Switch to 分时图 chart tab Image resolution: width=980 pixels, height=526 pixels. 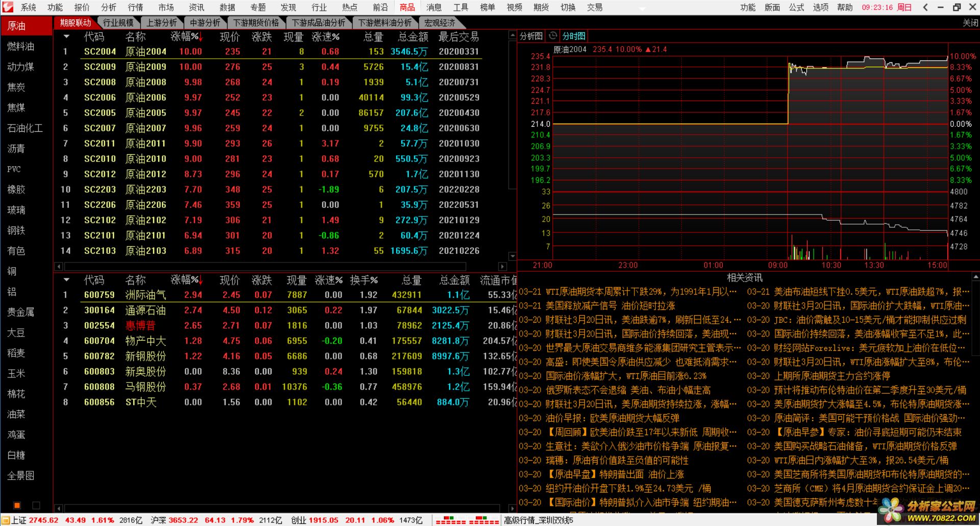[x=574, y=36]
